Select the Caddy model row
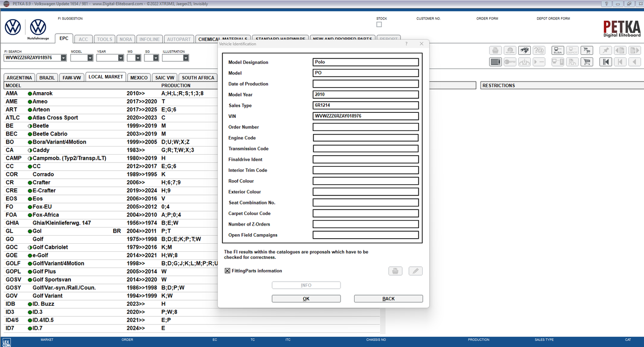The height and width of the screenshot is (347, 644). pos(111,150)
